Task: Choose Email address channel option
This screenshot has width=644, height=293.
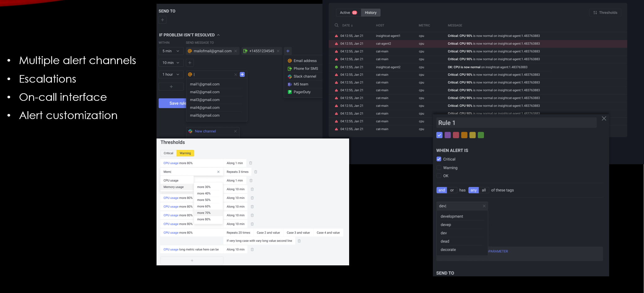Action: coord(302,61)
